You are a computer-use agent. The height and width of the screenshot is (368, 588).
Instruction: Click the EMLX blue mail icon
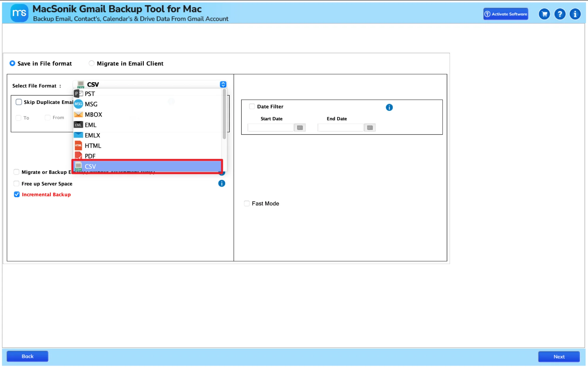pos(78,135)
